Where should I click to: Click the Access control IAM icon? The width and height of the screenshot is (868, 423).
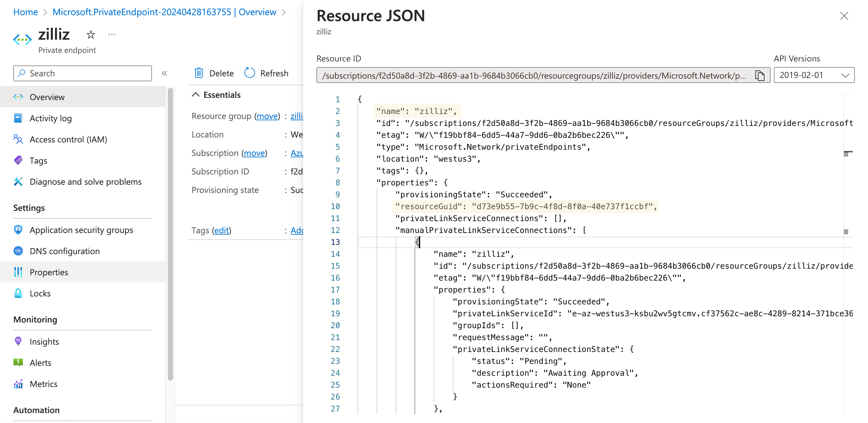[18, 139]
